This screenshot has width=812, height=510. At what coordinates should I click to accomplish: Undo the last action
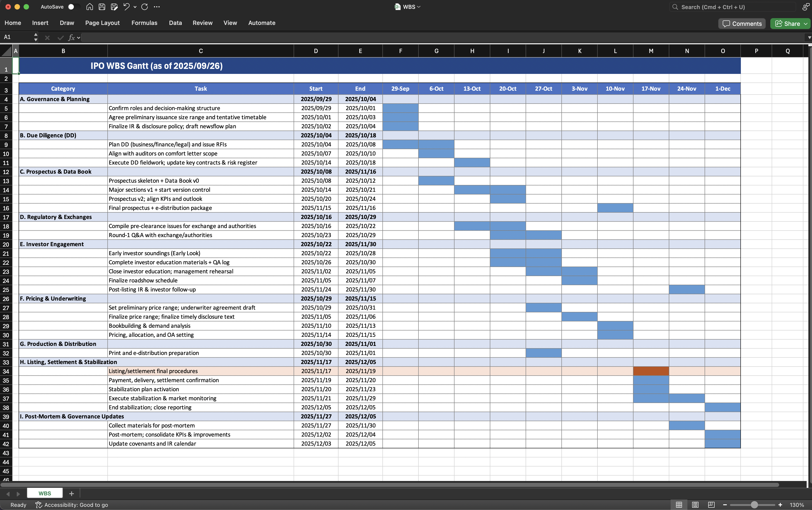(x=126, y=7)
